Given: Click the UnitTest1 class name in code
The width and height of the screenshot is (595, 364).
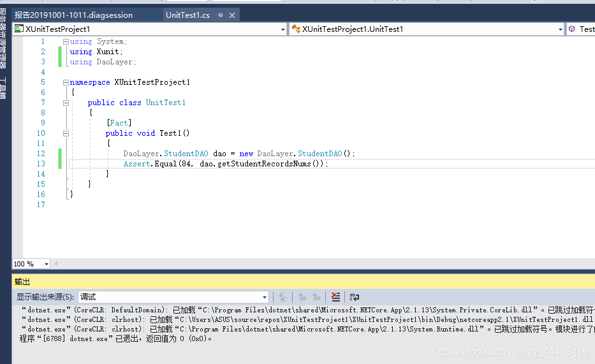Looking at the screenshot, I should tap(166, 103).
